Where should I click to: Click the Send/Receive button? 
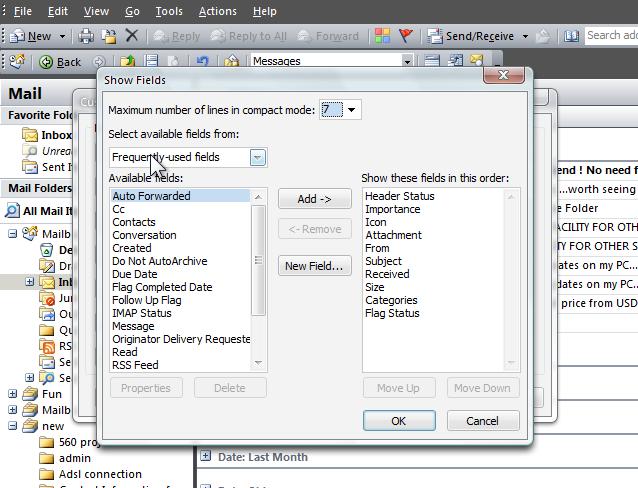point(471,36)
